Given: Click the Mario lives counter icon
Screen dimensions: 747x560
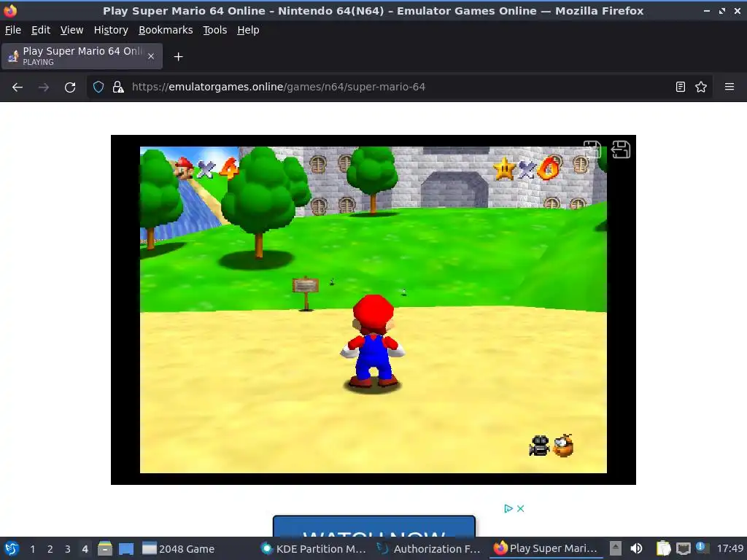Looking at the screenshot, I should pos(184,168).
